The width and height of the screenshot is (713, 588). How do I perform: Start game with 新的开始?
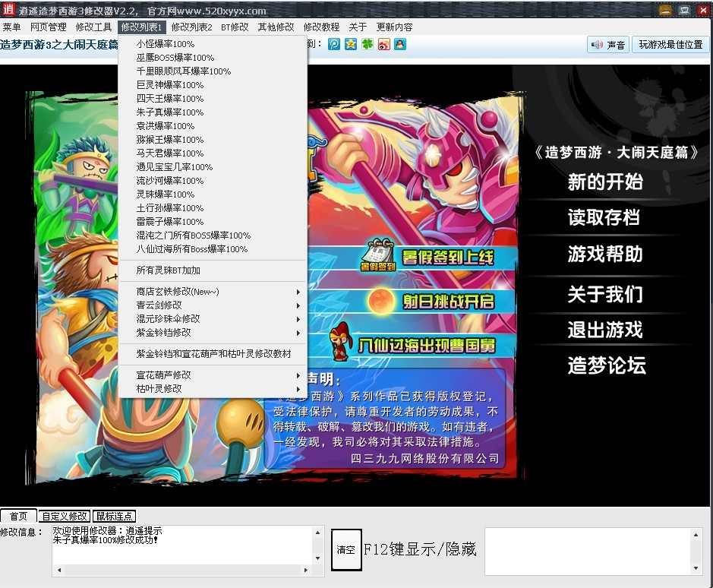[x=605, y=182]
